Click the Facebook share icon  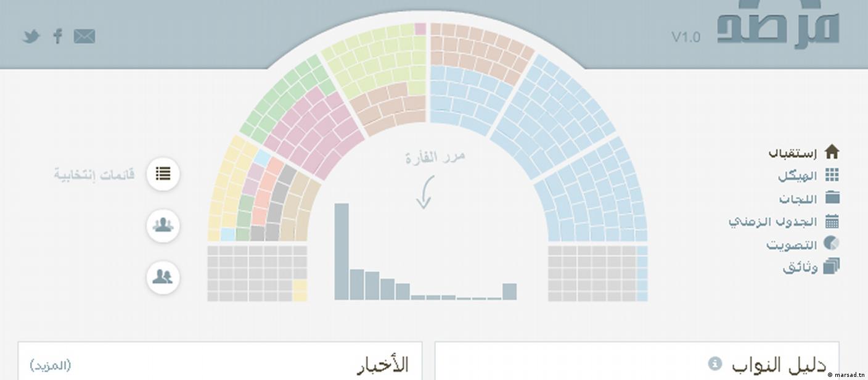pyautogui.click(x=58, y=36)
